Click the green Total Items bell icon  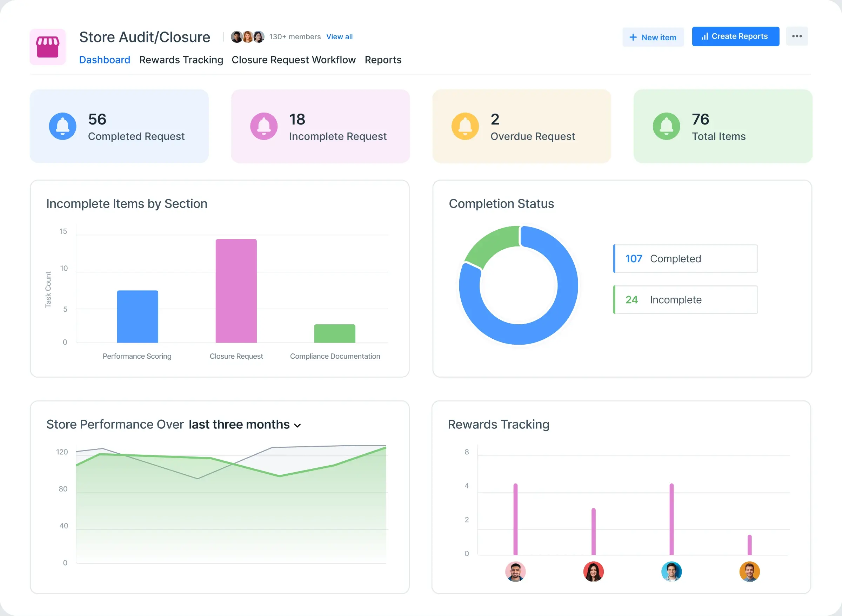click(666, 126)
